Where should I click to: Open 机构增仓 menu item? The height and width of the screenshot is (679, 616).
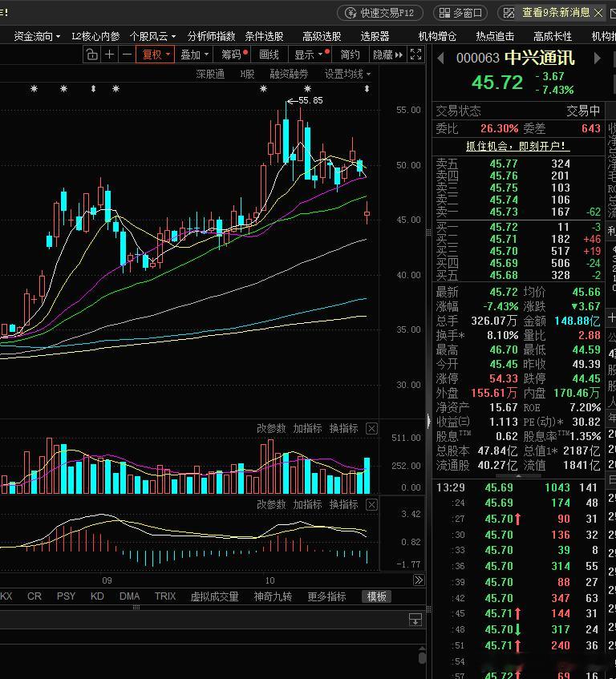pos(437,36)
